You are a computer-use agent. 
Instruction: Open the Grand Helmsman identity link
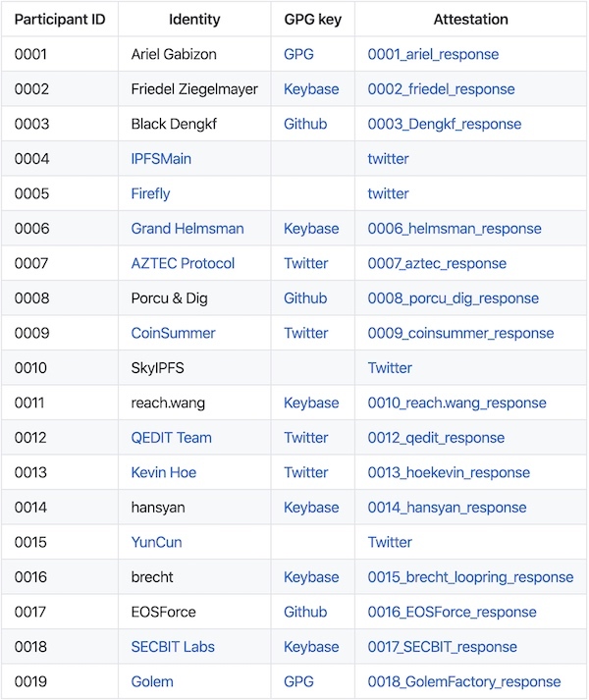pos(187,229)
